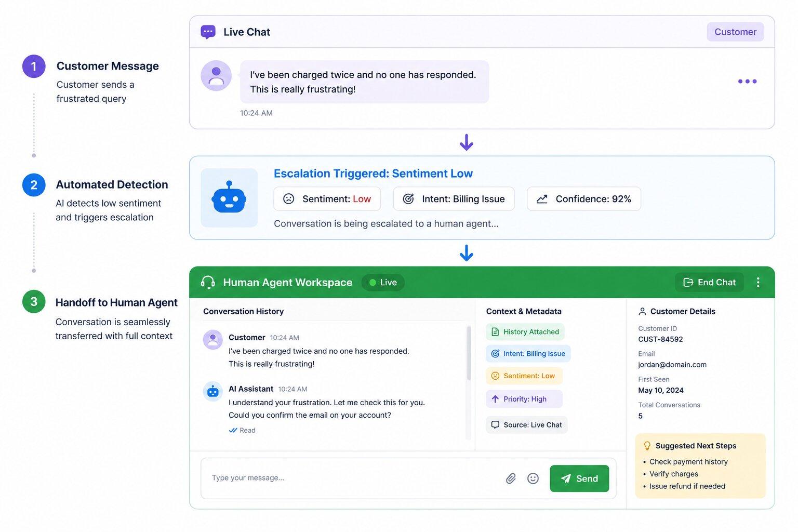Click the 10:24 AM timestamp under the message
Image resolution: width=798 pixels, height=532 pixels.
[256, 113]
